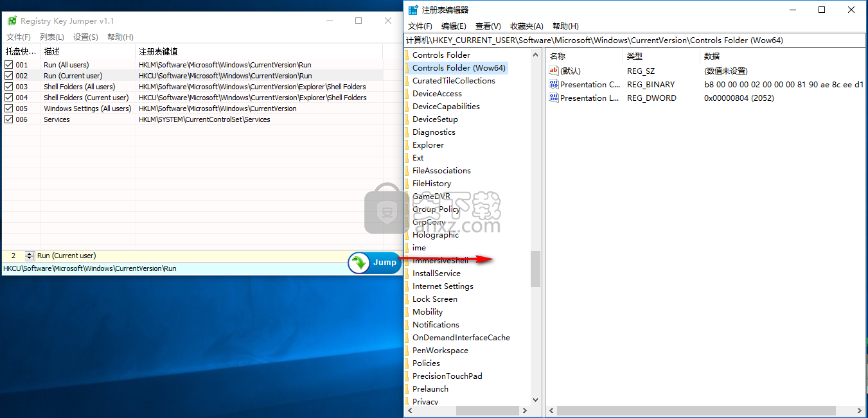Screen dimensions: 868x418
Task: Click the folder icon beside PenWorkspace
Action: click(407, 351)
